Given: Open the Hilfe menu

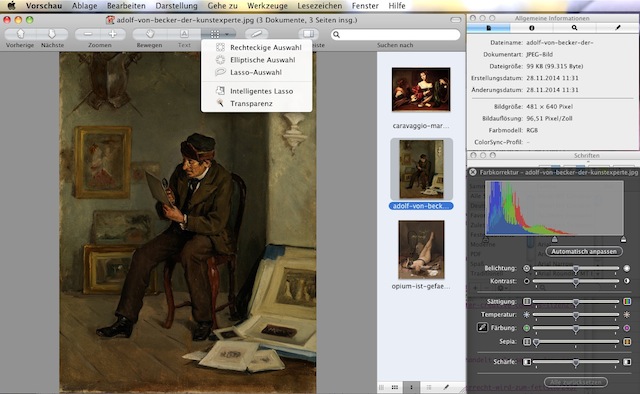Looking at the screenshot, I should (x=397, y=6).
